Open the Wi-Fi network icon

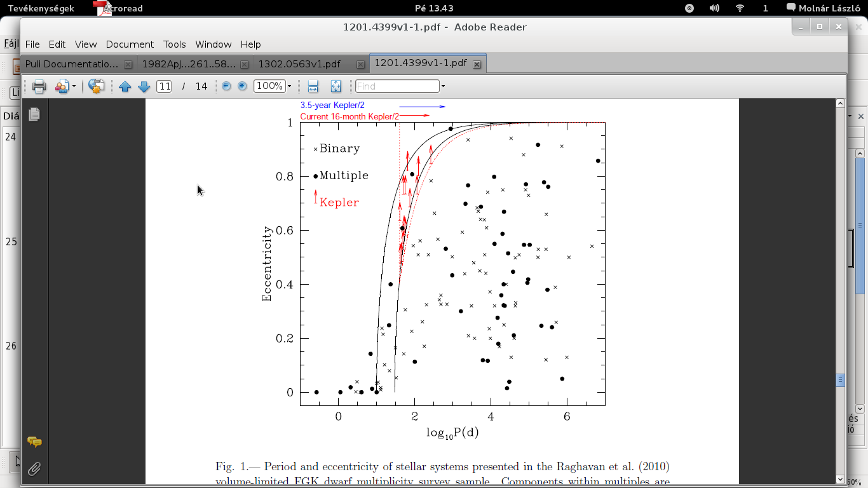(740, 8)
